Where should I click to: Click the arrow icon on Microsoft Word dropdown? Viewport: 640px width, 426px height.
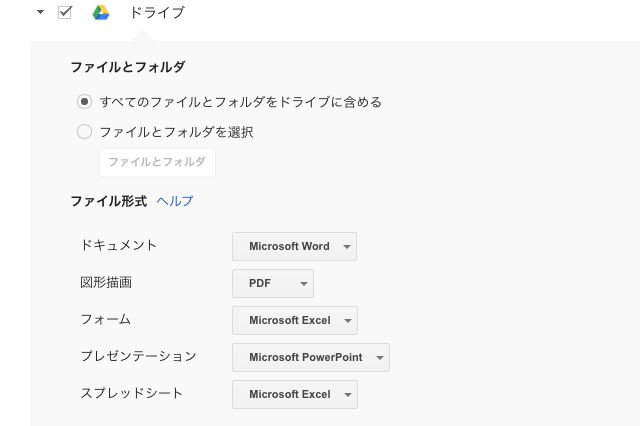click(347, 247)
